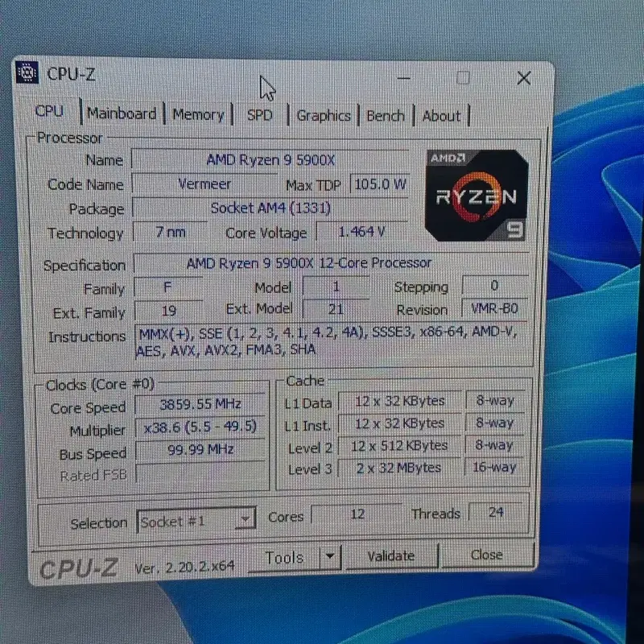Click the CPU-Z app icon in title bar
The width and height of the screenshot is (644, 644).
coord(27,72)
